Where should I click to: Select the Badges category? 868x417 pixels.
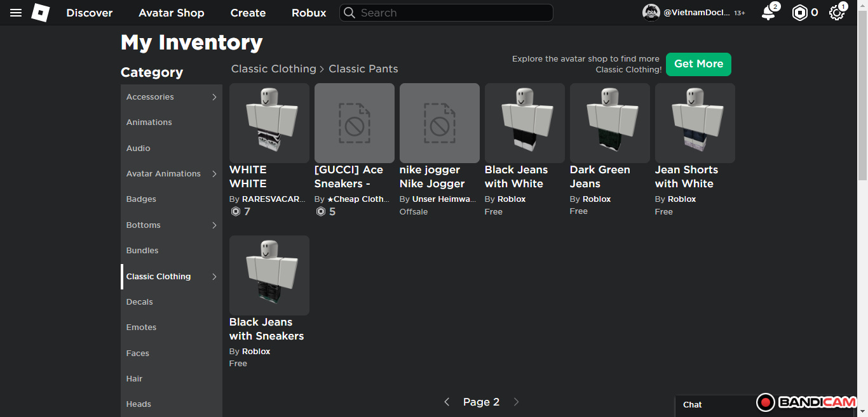point(141,199)
